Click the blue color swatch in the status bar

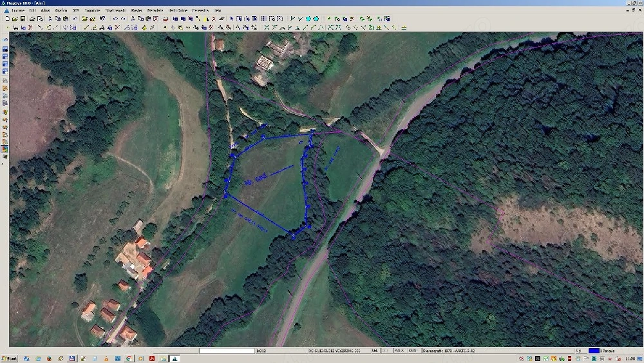click(x=593, y=351)
